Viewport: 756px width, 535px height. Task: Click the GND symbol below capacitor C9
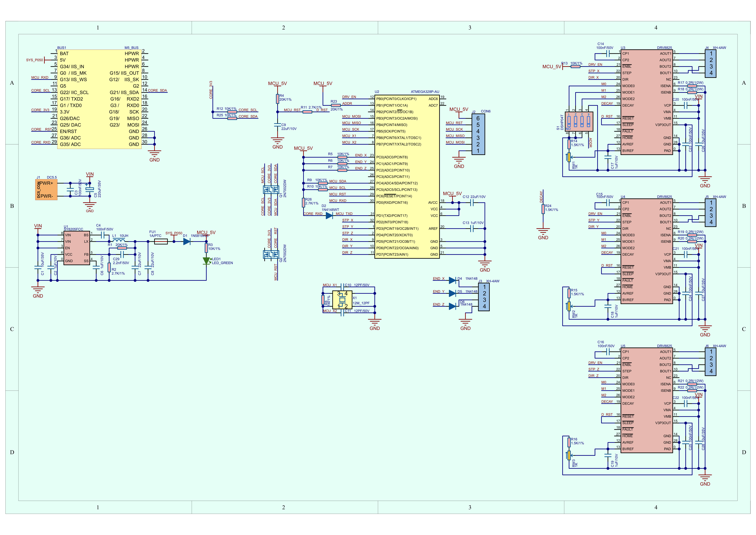pos(278,143)
